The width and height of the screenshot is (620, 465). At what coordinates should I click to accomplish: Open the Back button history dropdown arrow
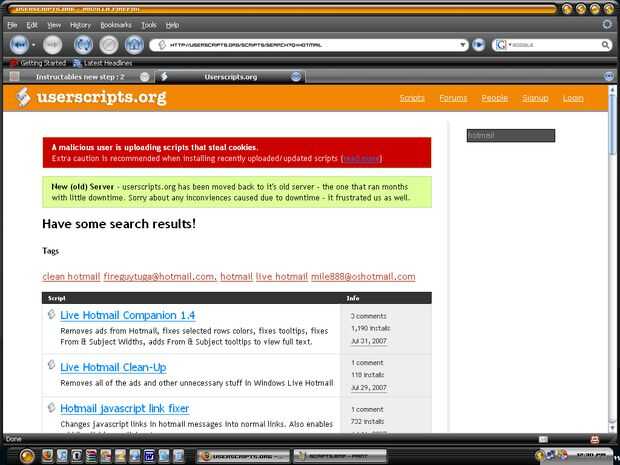click(34, 45)
